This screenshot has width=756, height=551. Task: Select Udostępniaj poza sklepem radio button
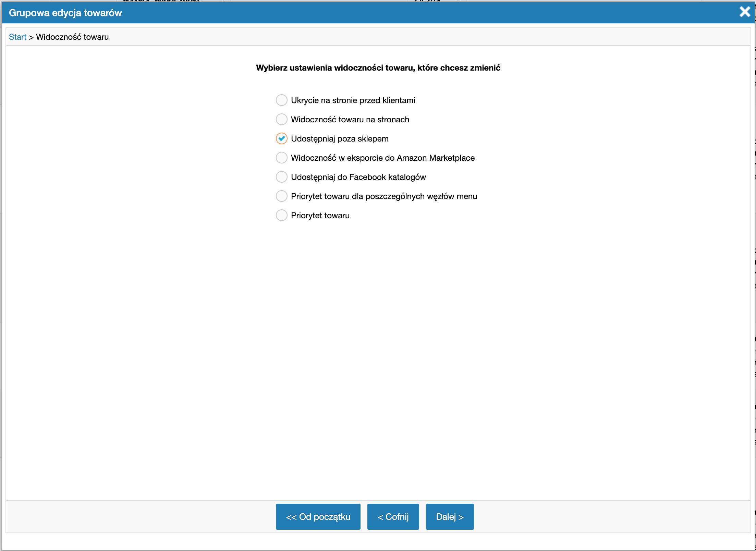282,138
